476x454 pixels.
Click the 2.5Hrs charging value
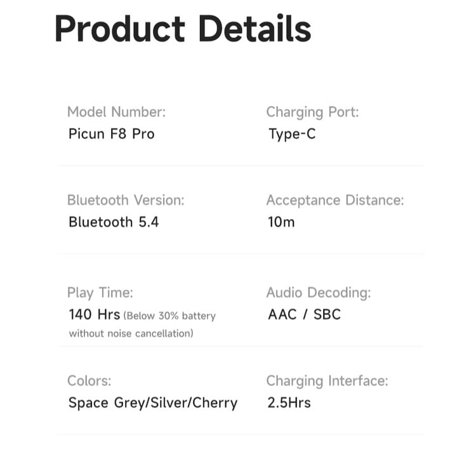click(x=289, y=403)
